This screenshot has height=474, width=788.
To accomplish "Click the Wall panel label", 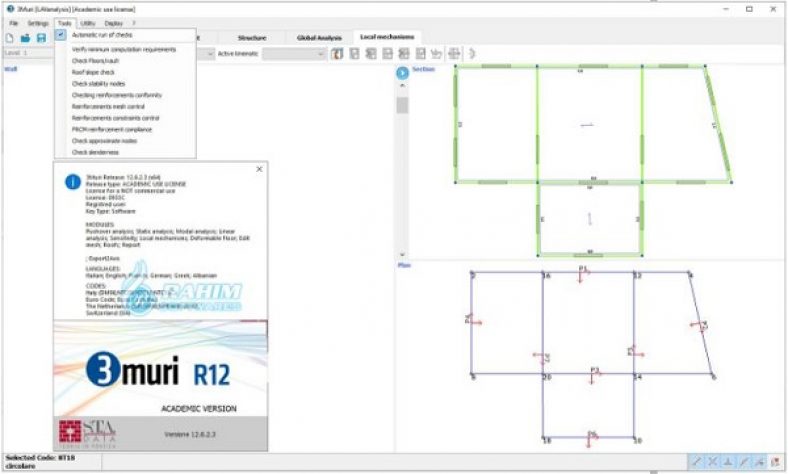I will click(11, 69).
